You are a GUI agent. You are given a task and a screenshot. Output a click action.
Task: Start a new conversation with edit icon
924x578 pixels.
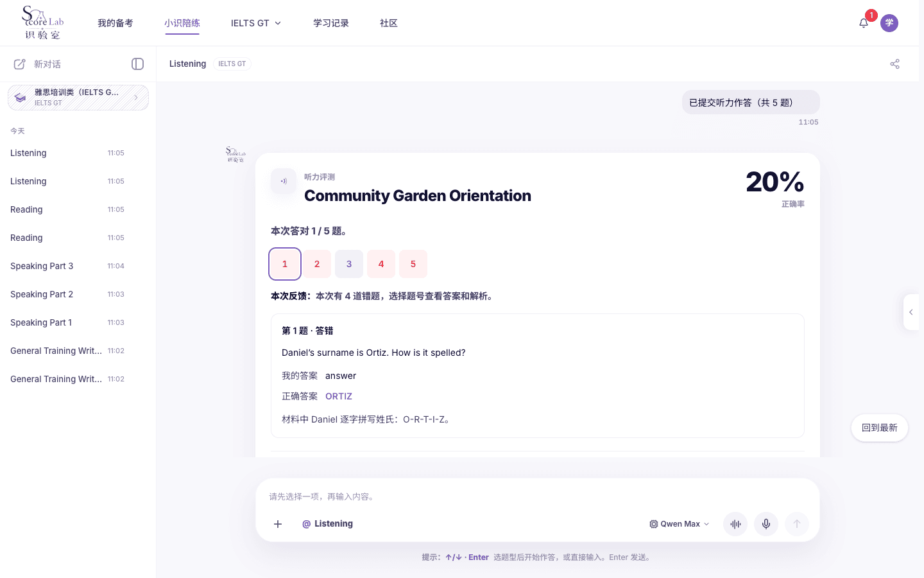click(20, 64)
